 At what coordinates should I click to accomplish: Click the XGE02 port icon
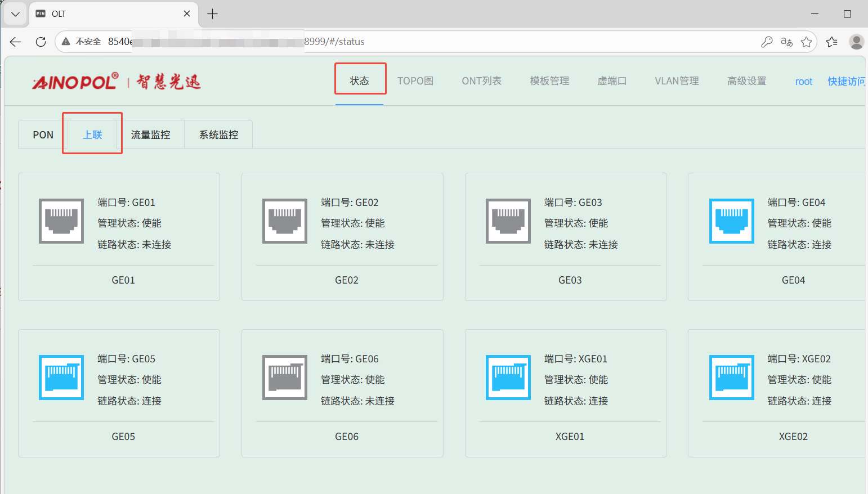click(x=731, y=378)
